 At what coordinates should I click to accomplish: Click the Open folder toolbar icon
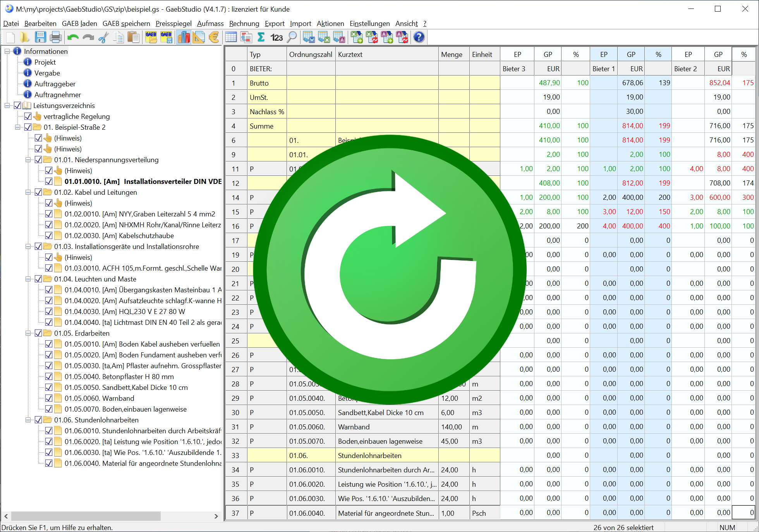(25, 38)
